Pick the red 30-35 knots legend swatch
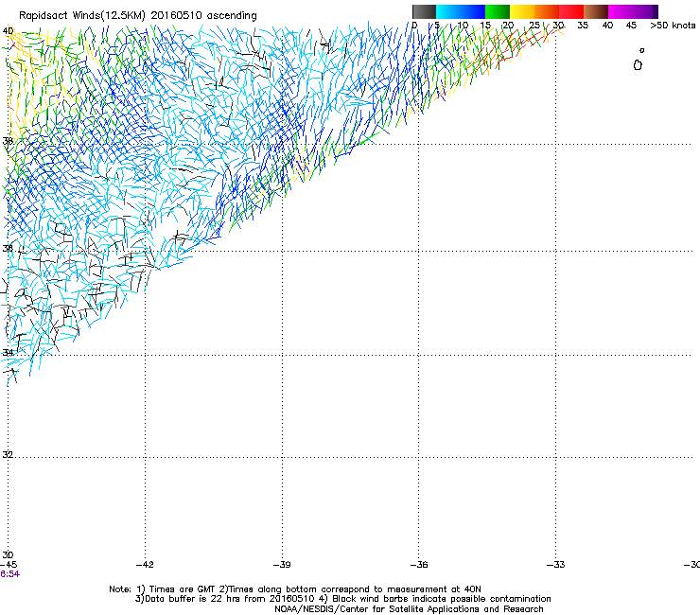Image resolution: width=700 pixels, height=615 pixels. (x=571, y=11)
